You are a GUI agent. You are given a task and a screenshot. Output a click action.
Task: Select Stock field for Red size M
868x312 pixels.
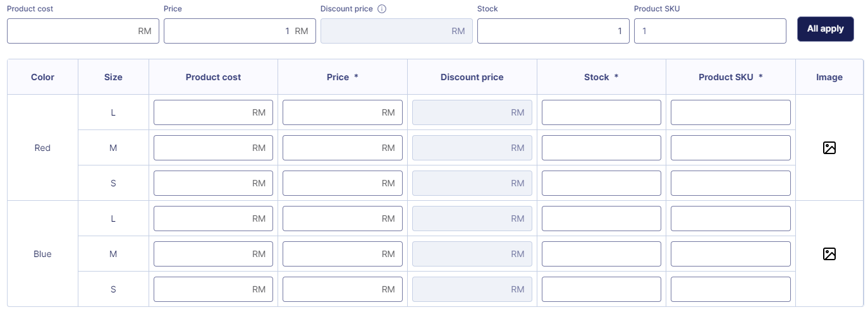[601, 148]
